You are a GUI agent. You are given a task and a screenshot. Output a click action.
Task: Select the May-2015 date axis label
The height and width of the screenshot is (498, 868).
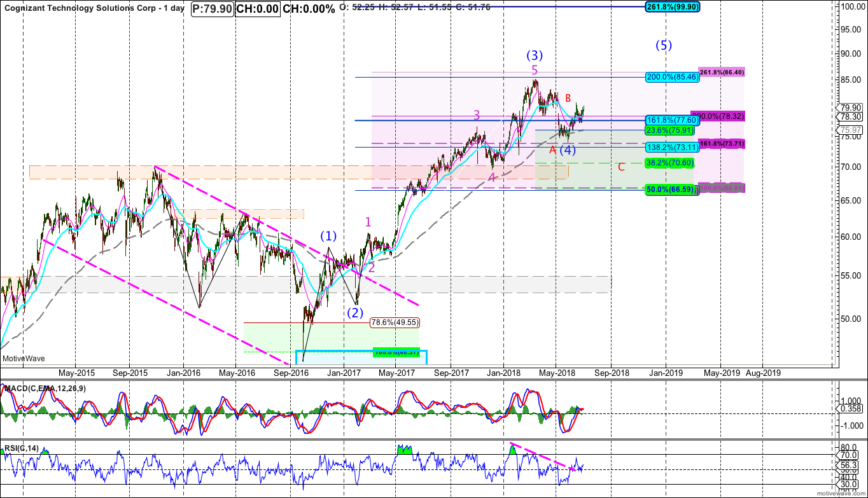[x=77, y=373]
